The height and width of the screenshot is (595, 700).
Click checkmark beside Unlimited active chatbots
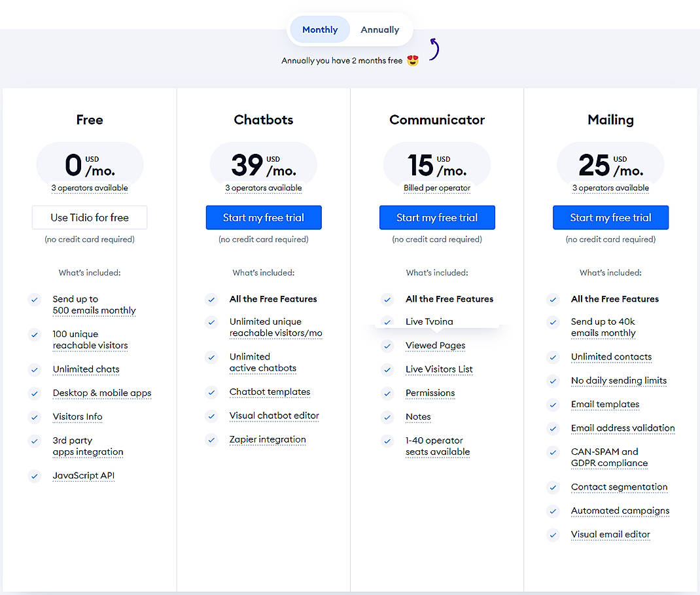211,357
